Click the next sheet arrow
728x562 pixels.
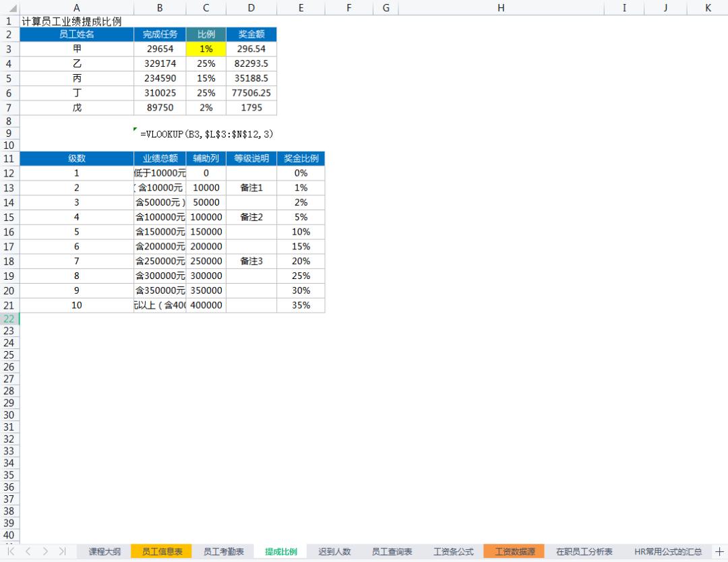[45, 551]
